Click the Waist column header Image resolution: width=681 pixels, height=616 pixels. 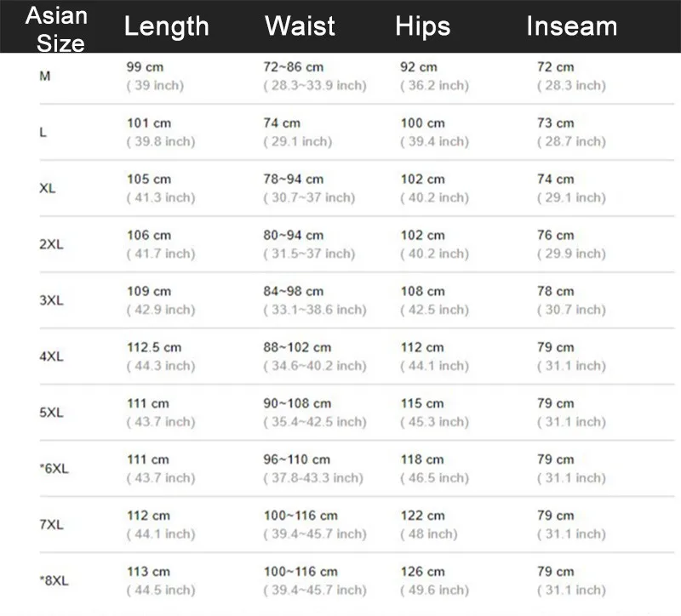click(x=300, y=26)
